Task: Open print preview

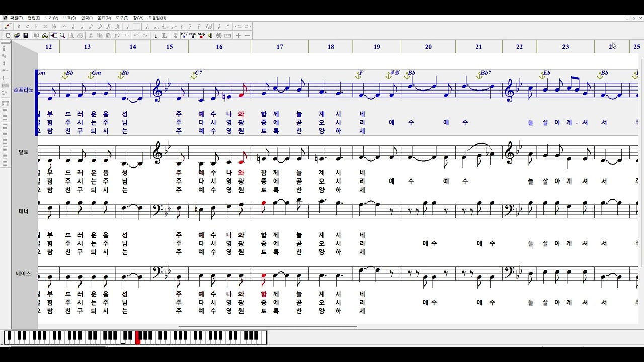Action: pyautogui.click(x=71, y=36)
